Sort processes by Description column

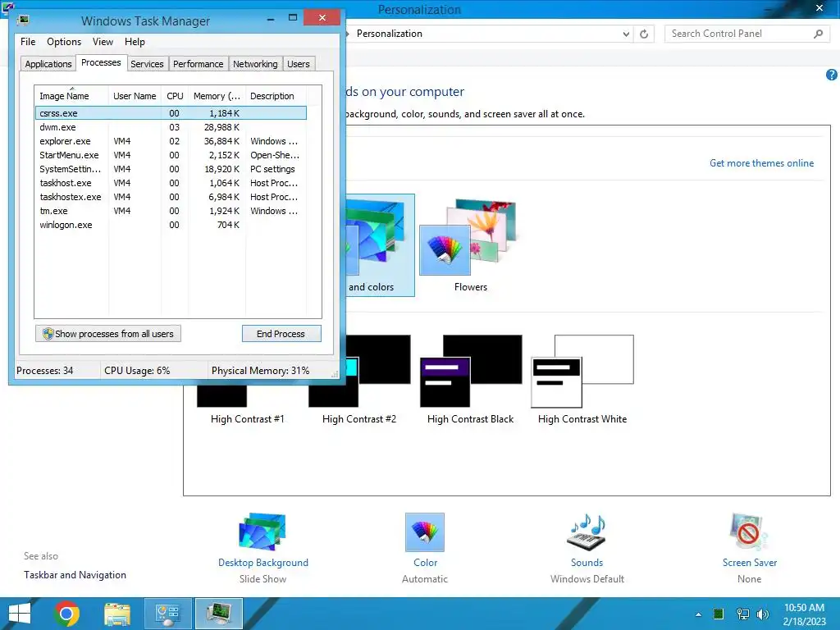pyautogui.click(x=276, y=96)
